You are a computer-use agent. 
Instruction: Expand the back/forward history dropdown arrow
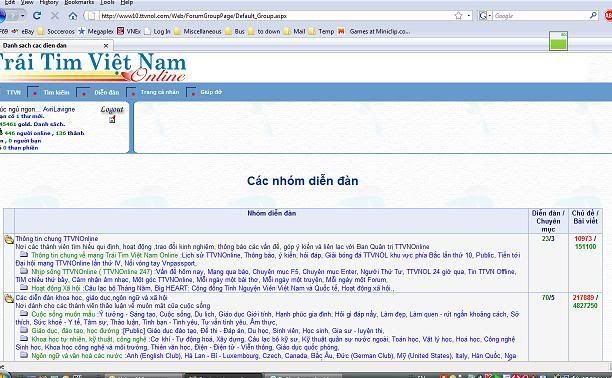point(23,16)
